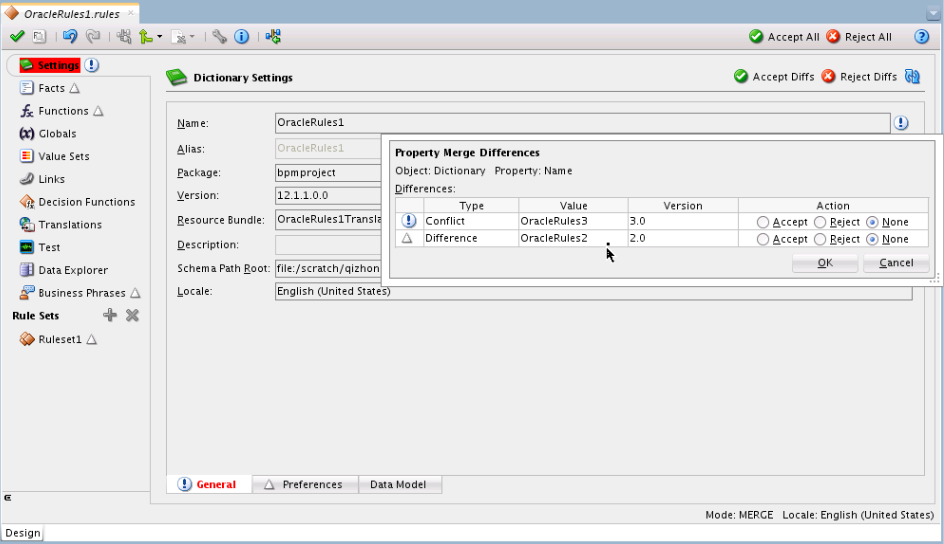Open the document icon's dropdown arrow
The image size is (944, 544).
(192, 37)
